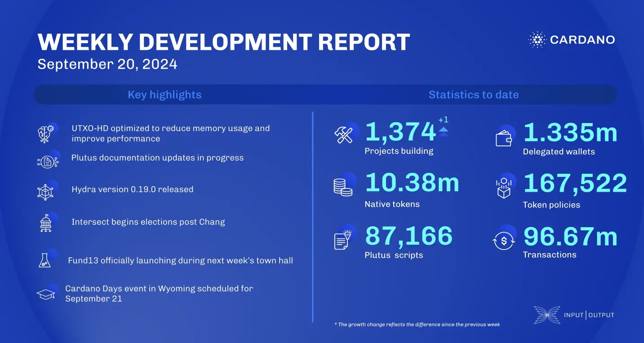Click the hammer tools icon beside Projects building
Screen dimensions: 644x343
tap(344, 134)
